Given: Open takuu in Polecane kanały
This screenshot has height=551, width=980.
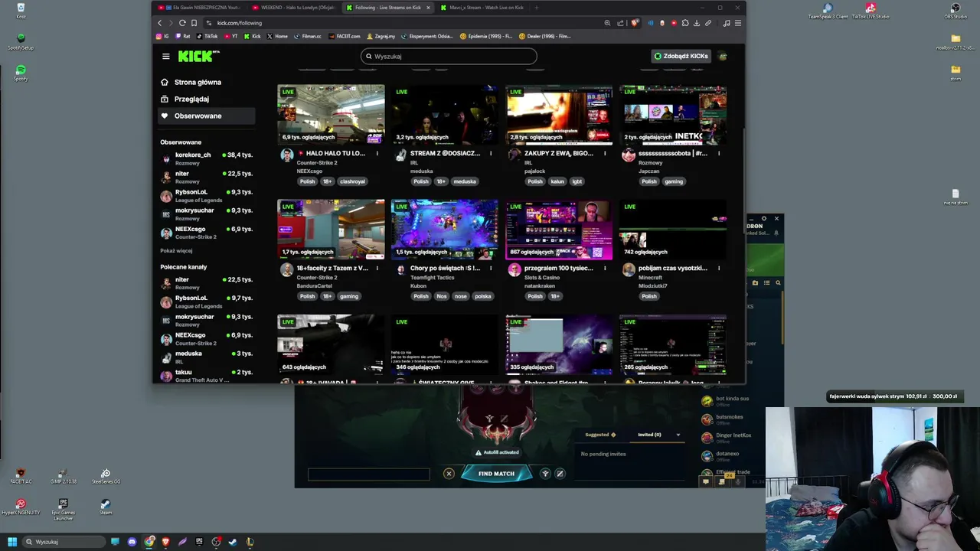Looking at the screenshot, I should 207,375.
